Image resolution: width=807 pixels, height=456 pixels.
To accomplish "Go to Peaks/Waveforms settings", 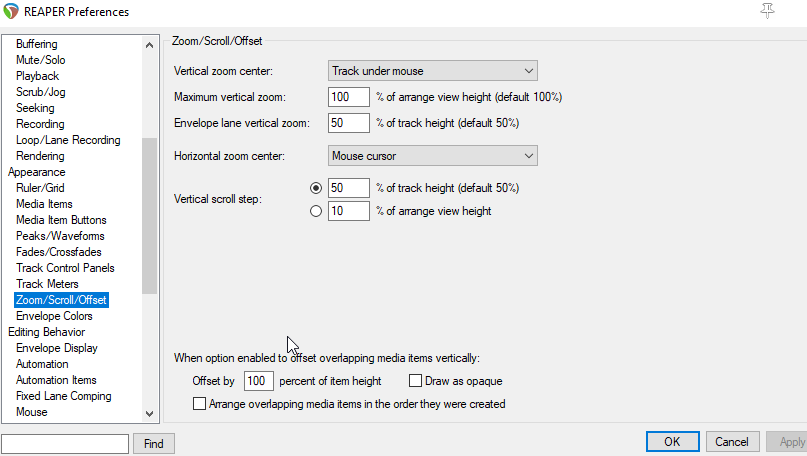I will point(59,236).
